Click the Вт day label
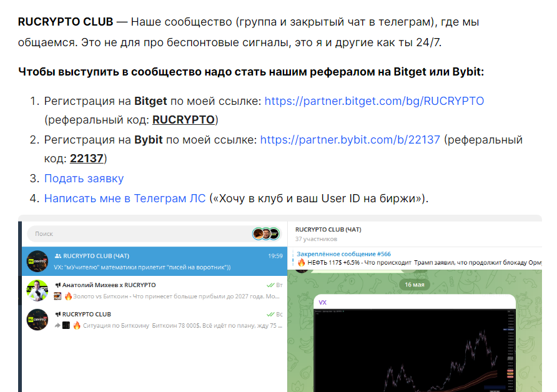This screenshot has height=392, width=557. point(280,285)
